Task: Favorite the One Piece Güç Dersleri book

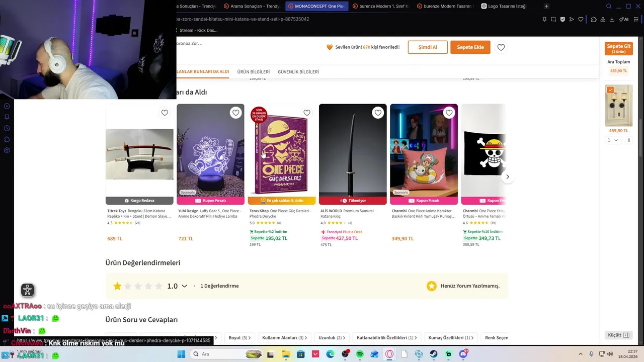Action: tap(307, 113)
